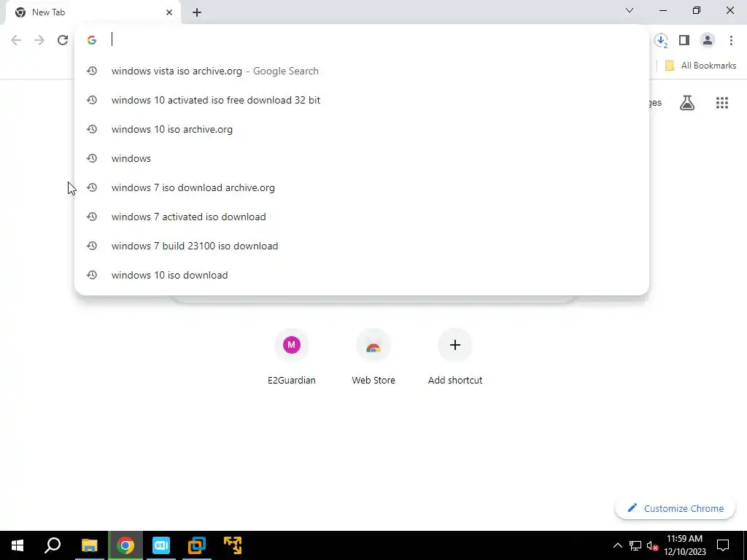The width and height of the screenshot is (747, 560).
Task: Click history icon beside windows vista suggestion
Action: (x=92, y=71)
